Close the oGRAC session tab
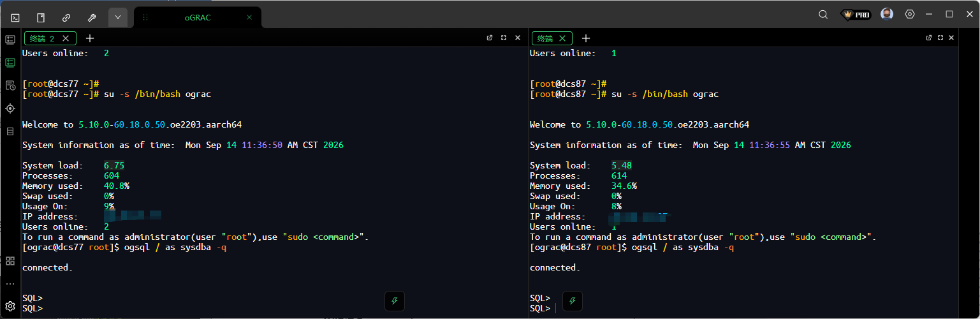 [249, 18]
